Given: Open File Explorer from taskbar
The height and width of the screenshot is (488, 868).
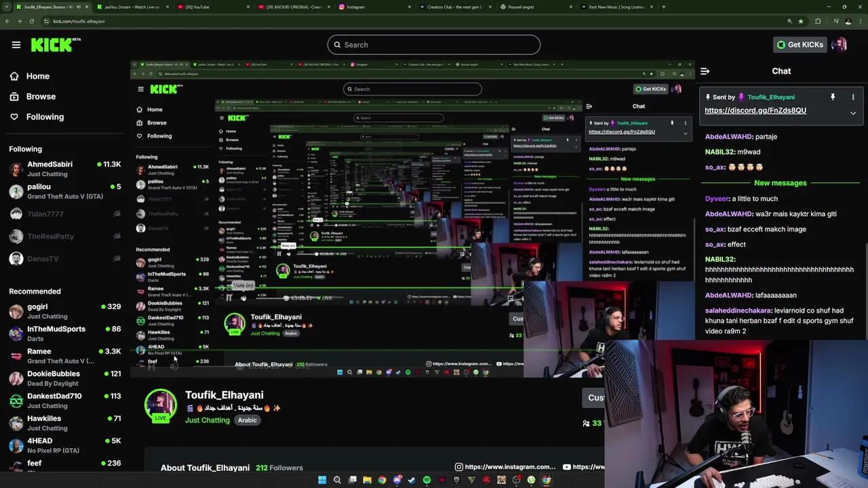Looking at the screenshot, I should tap(367, 480).
